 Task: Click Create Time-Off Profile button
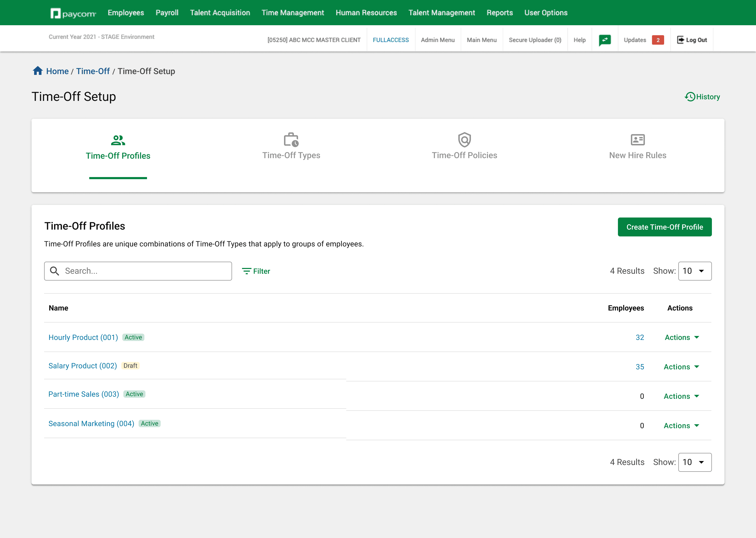pyautogui.click(x=664, y=227)
